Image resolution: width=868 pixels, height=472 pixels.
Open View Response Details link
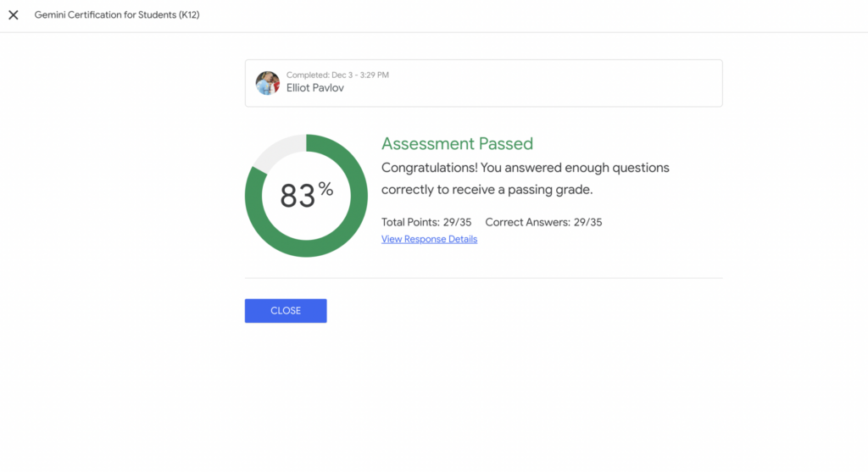pos(429,239)
